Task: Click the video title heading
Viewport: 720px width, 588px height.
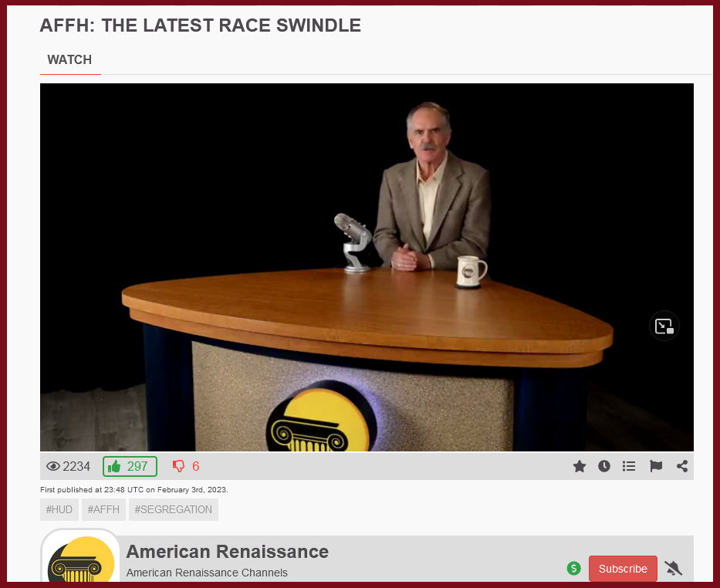Action: point(200,25)
